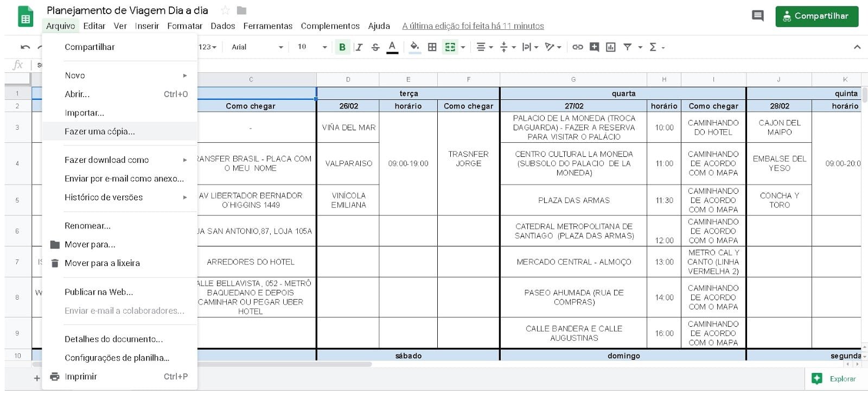The image size is (868, 393).
Task: Toggle strikethrough formatting
Action: (375, 47)
